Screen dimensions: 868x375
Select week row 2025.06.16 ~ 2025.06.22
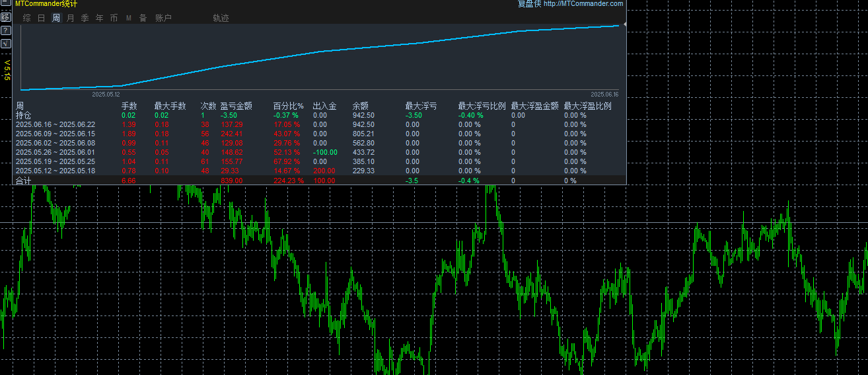click(55, 124)
